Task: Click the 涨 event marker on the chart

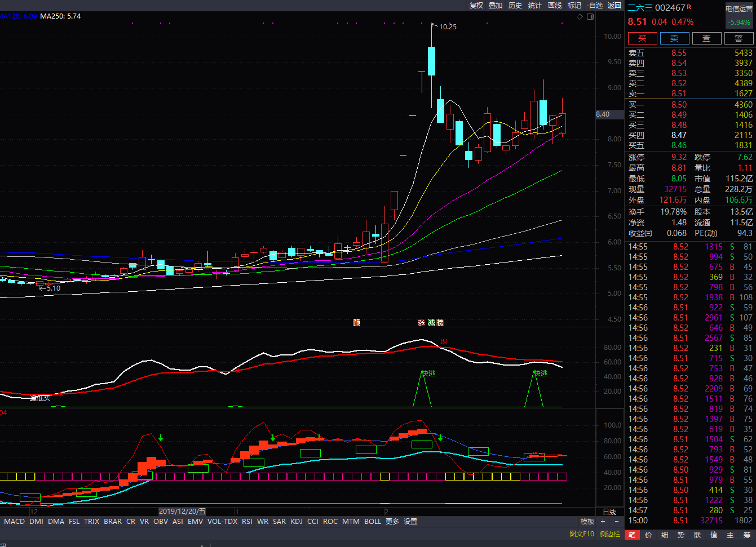Action: [421, 323]
